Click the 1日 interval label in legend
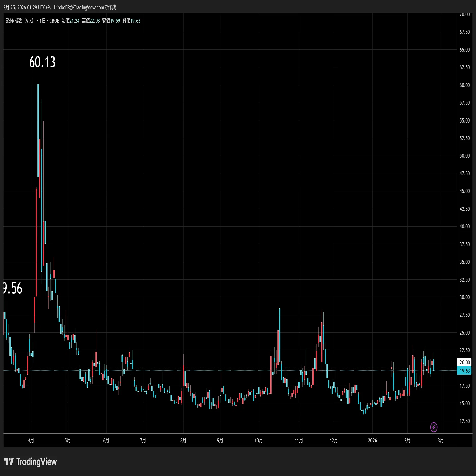Screen dimensions: 476x476 [42, 21]
